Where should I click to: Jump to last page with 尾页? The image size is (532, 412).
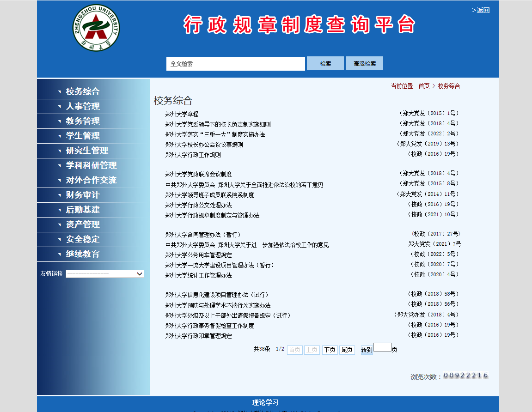click(x=347, y=350)
